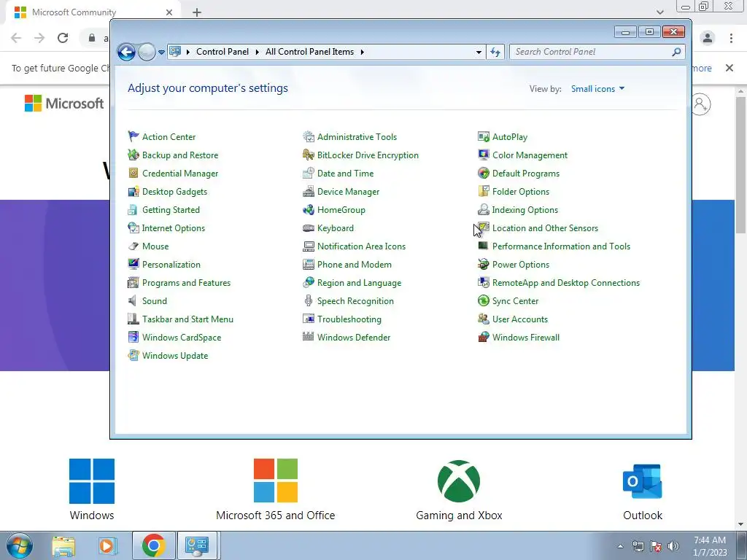747x560 pixels.
Task: Open Troubleshooting link
Action: click(x=349, y=319)
